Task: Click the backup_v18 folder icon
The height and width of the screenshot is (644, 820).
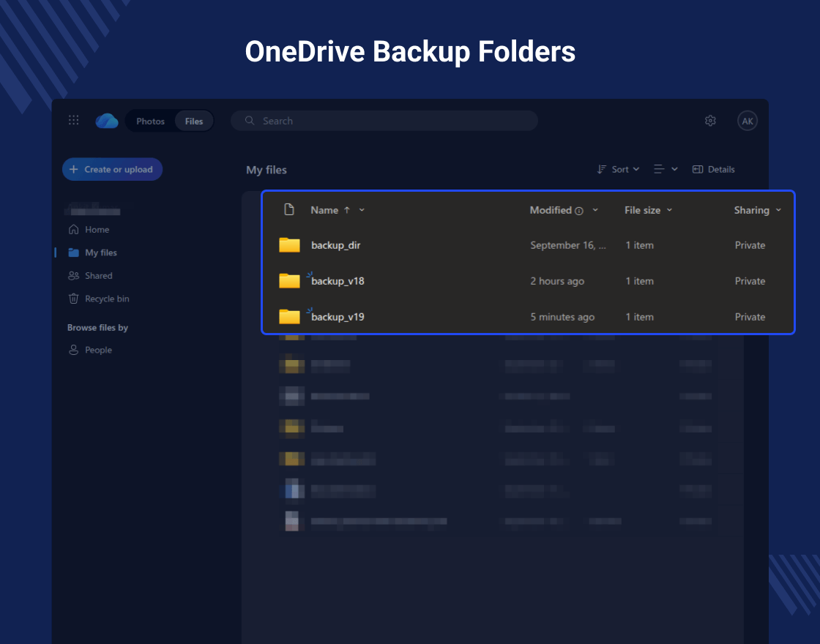Action: click(x=289, y=281)
